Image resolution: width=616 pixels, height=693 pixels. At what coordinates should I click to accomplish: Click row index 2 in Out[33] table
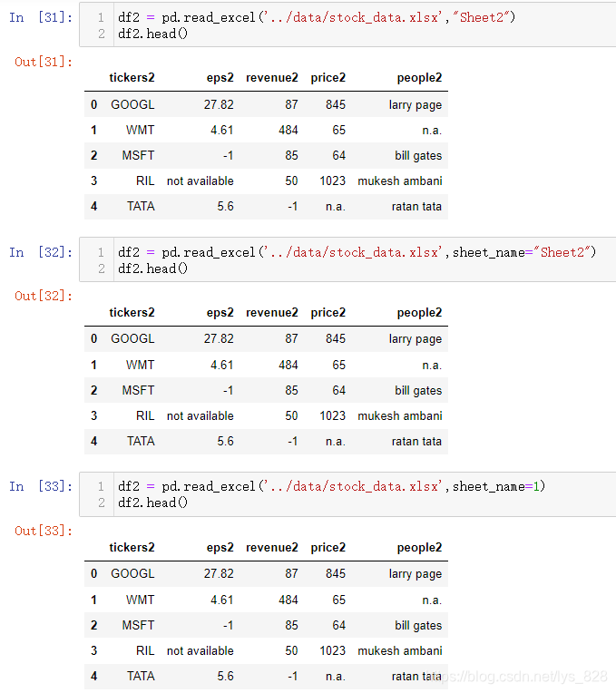93,625
